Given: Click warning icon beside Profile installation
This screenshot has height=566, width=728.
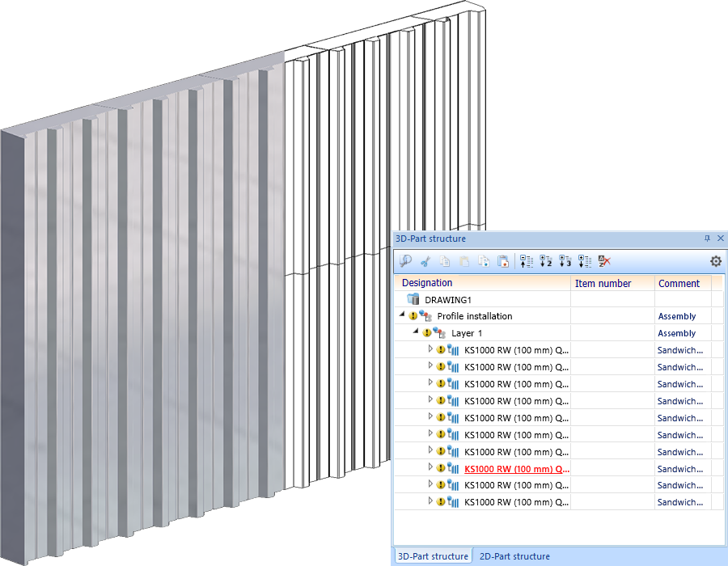Looking at the screenshot, I should pyautogui.click(x=413, y=316).
